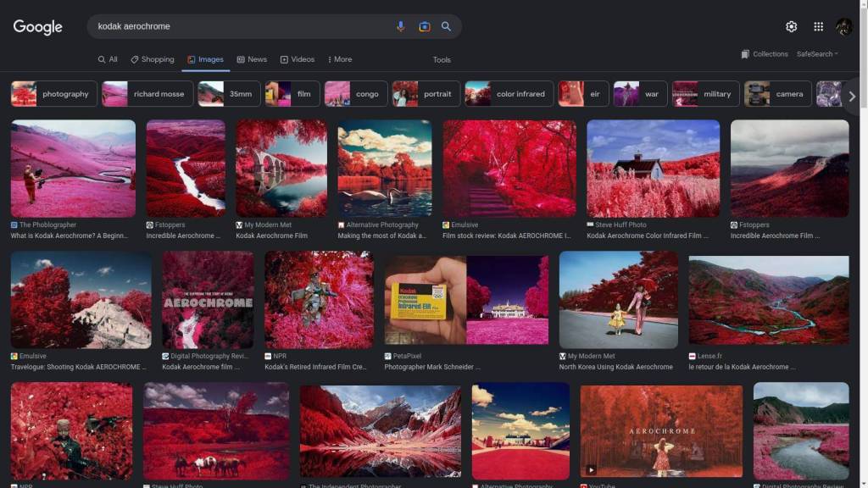Open the Emulsive red forest stairs thumbnail
The width and height of the screenshot is (868, 488).
(509, 169)
